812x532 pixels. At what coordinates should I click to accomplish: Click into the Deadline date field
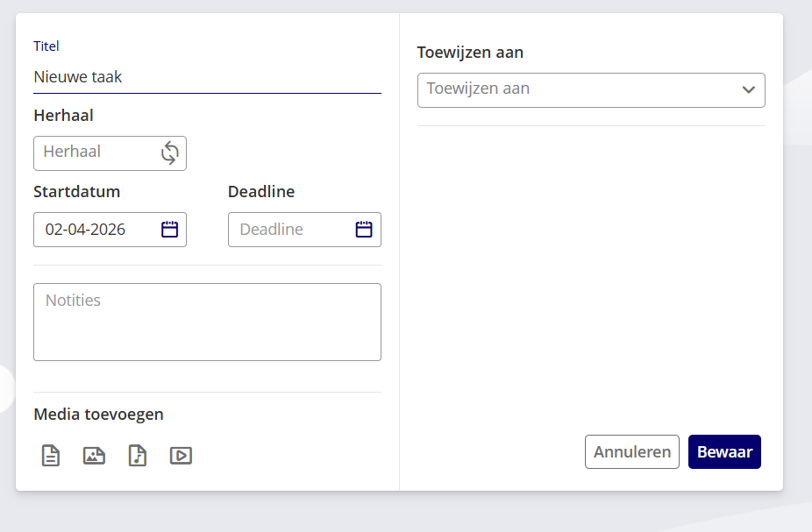pos(304,230)
